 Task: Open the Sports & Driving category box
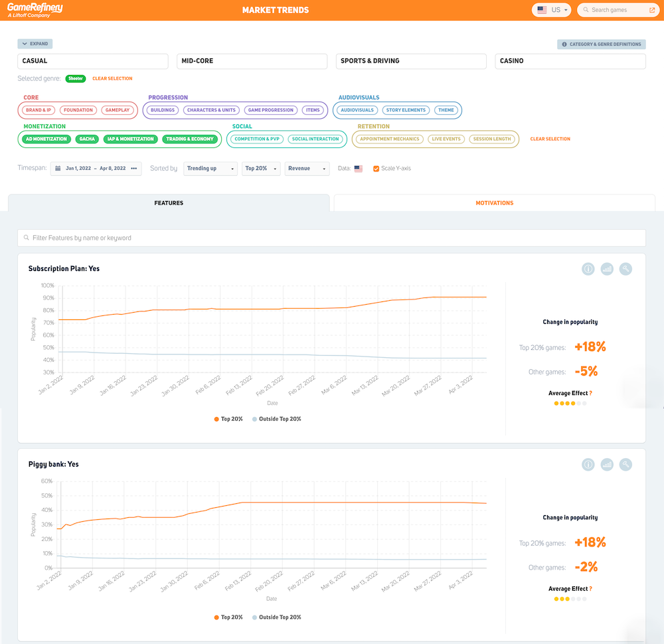pyautogui.click(x=411, y=61)
